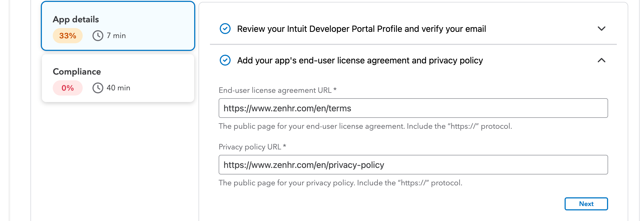Screen dimensions: 644x221
Task: Collapse the license agreement and privacy policy chevron
Action: [x=601, y=60]
